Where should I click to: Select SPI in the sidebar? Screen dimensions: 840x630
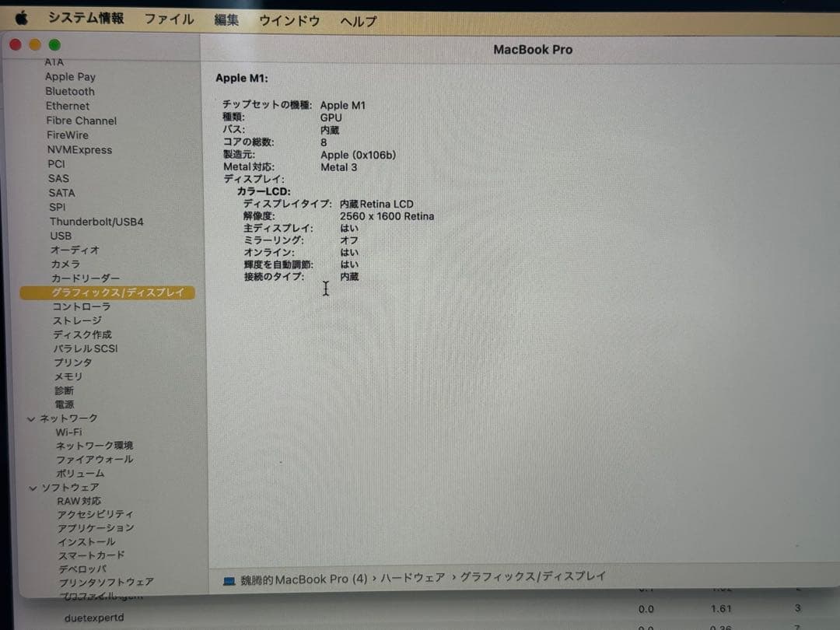point(58,207)
